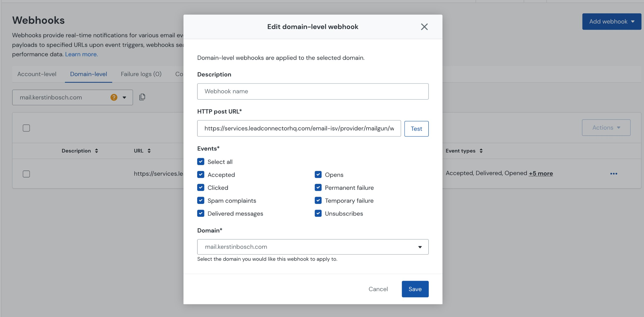Close the Edit domain-level webhook dialog
Screen dimensions: 644x317
(424, 27)
